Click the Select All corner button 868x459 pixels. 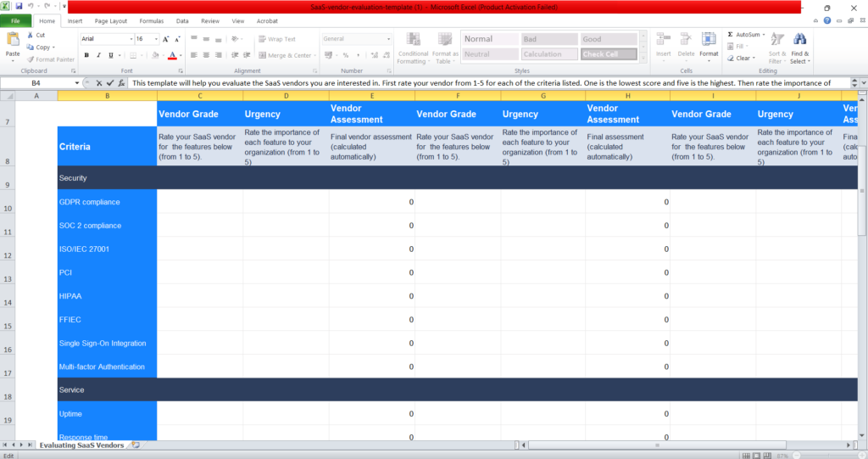coord(8,96)
